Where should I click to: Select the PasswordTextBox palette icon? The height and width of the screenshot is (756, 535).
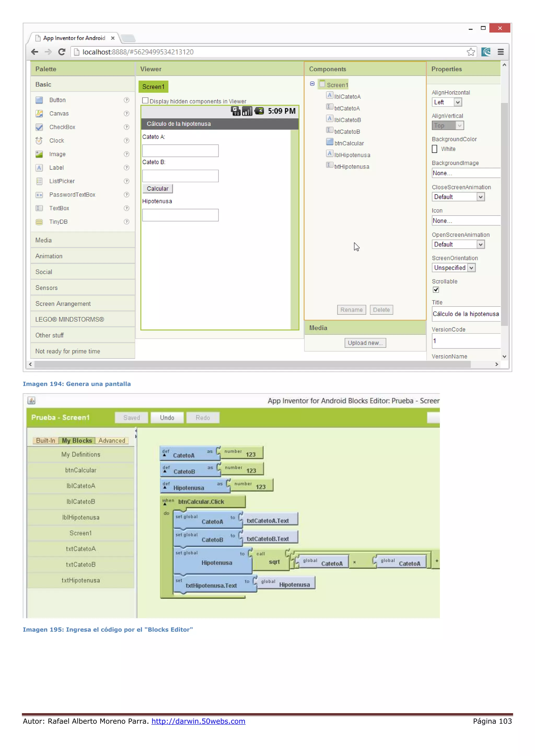(39, 195)
